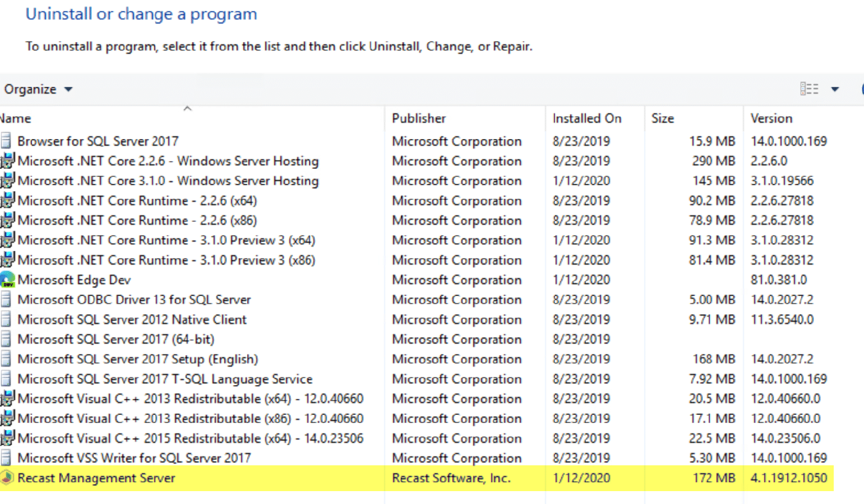Select Microsoft SQL Server 2017 T-SQL Language Service
Viewport: 864px width, 504px height.
pyautogui.click(x=165, y=379)
